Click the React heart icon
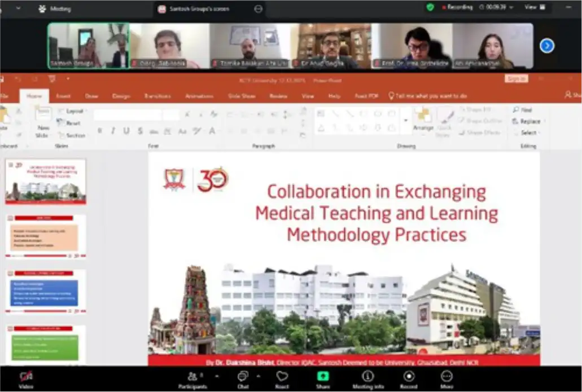 [282, 377]
